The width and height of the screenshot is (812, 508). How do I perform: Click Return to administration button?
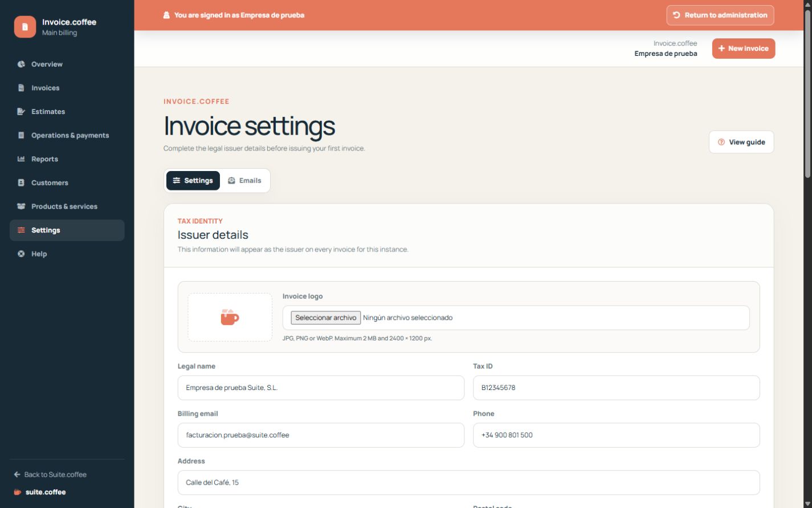point(720,15)
